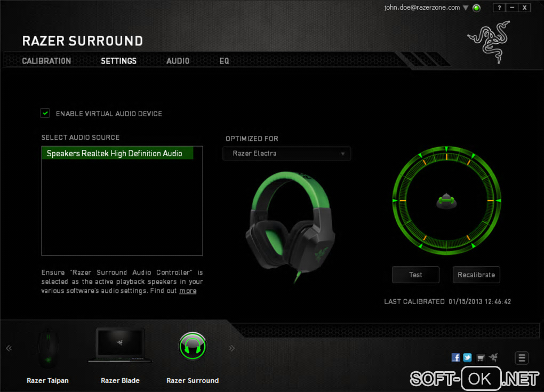Image resolution: width=544 pixels, height=392 pixels.
Task: Open the Audio tab
Action: pos(178,61)
